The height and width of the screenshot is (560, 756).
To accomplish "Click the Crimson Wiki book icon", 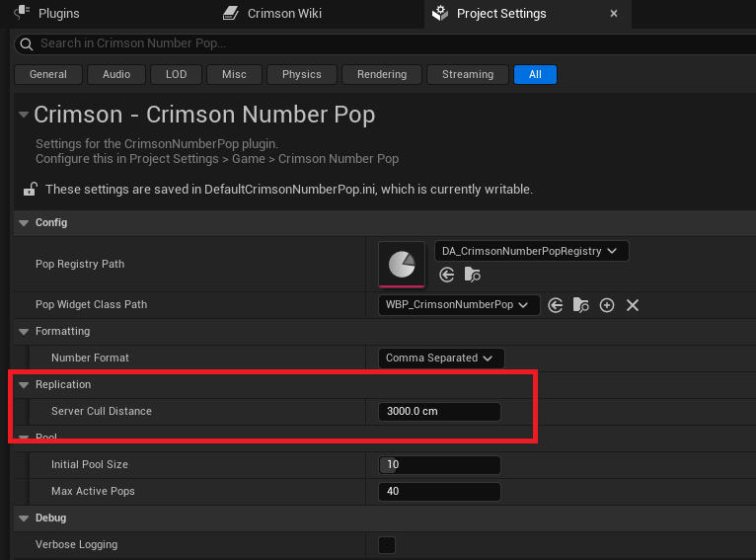I will 231,13.
